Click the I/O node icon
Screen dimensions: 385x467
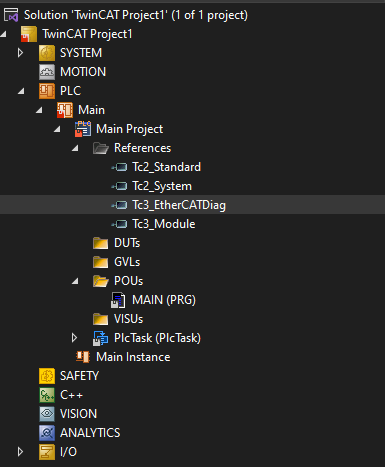(x=47, y=452)
